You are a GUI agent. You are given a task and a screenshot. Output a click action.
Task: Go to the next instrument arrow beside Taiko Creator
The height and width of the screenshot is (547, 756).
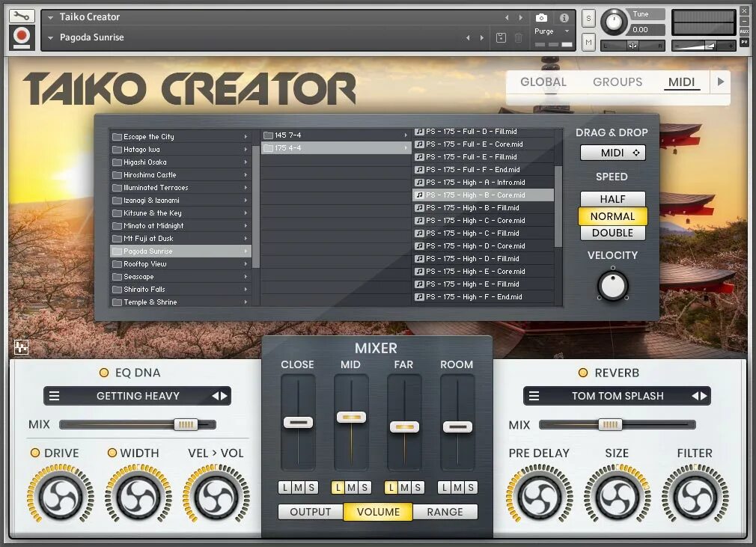pyautogui.click(x=521, y=18)
